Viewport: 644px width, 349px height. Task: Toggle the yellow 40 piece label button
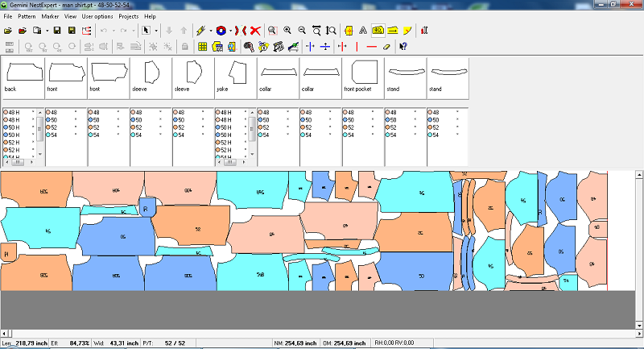click(378, 31)
